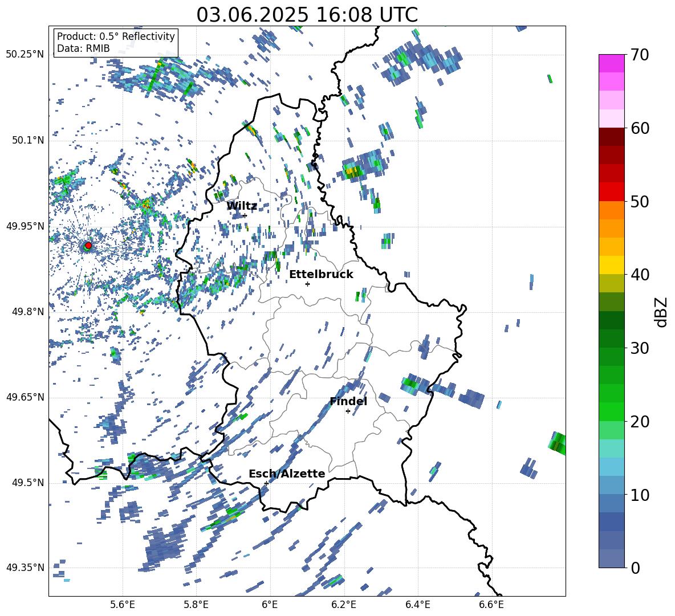The height and width of the screenshot is (616, 675).
Task: Click the 50 value on colorbar
Action: point(640,201)
